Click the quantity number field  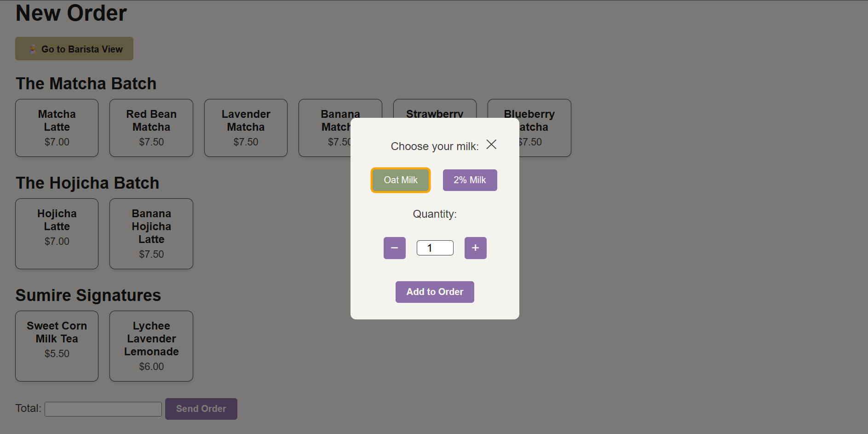435,248
